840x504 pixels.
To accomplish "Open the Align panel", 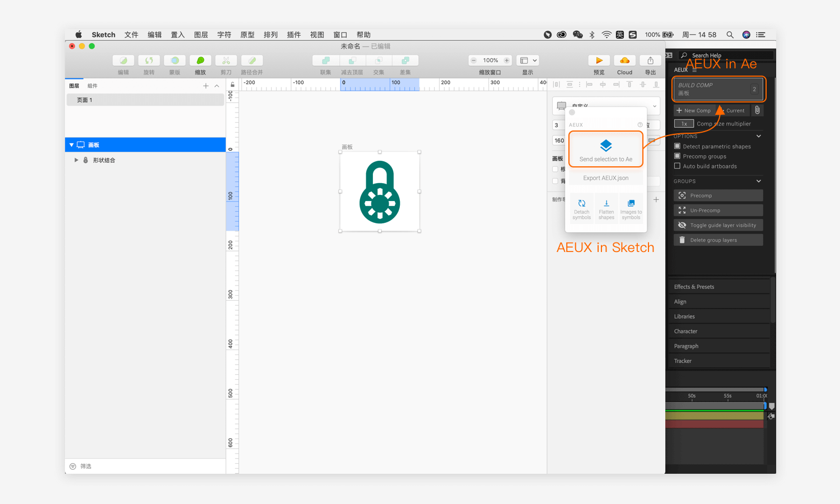I will pos(719,302).
